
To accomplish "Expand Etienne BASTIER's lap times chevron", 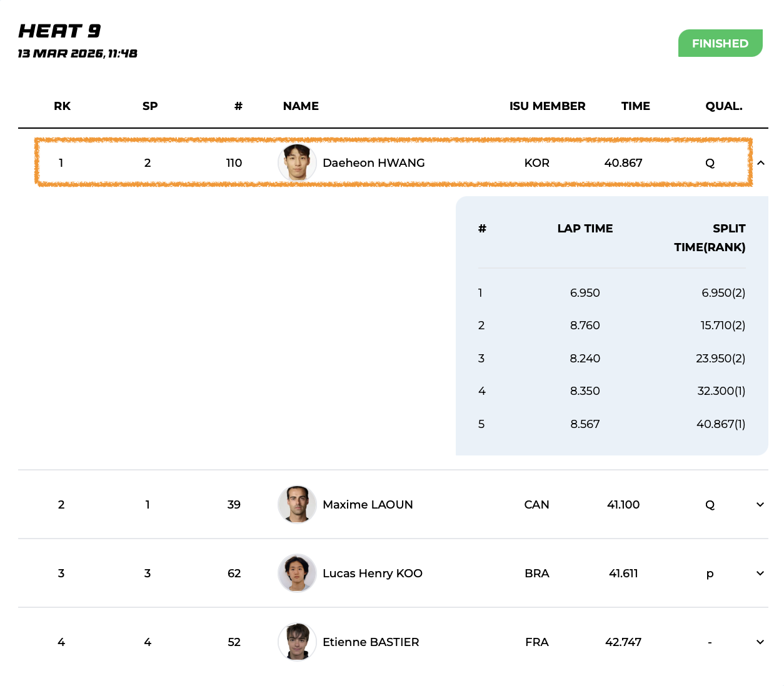I will pyautogui.click(x=760, y=642).
